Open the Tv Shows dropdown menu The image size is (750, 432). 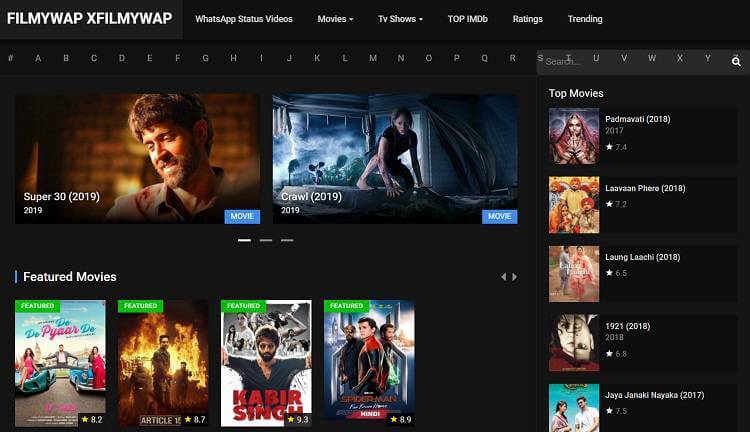400,19
